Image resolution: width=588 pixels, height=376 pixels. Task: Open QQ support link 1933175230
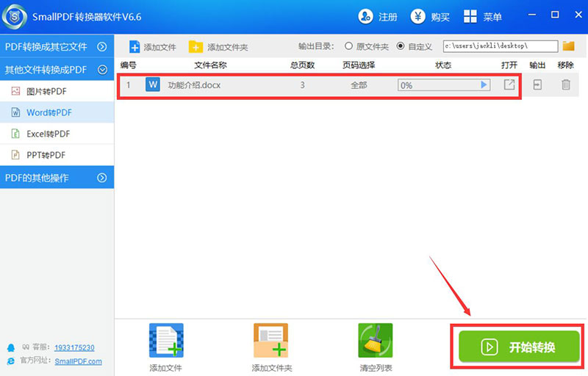[74, 347]
